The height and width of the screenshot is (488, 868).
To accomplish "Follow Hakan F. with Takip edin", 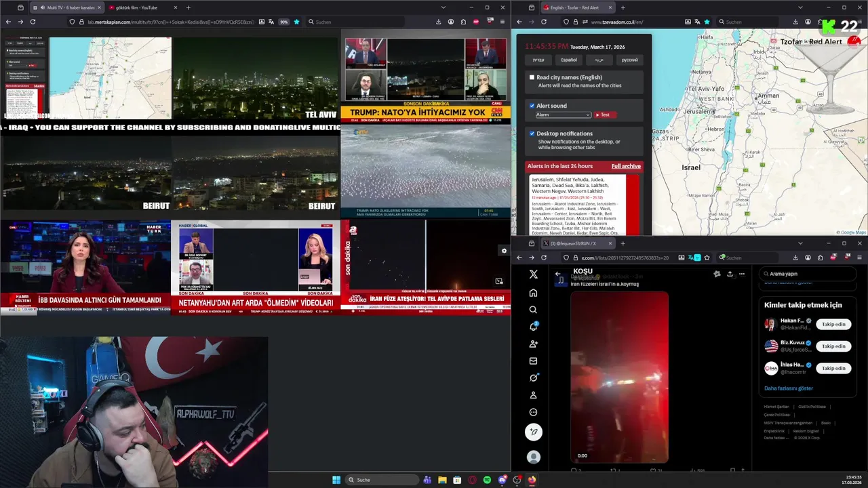I will click(x=833, y=324).
